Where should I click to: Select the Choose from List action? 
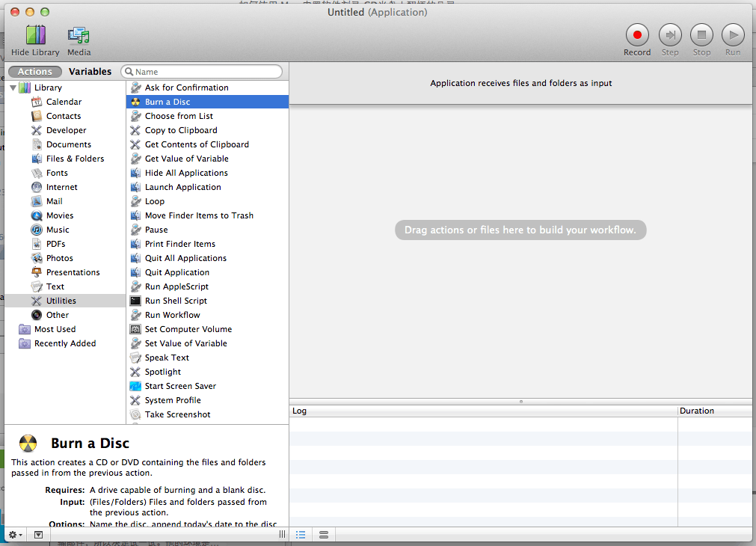pyautogui.click(x=207, y=116)
